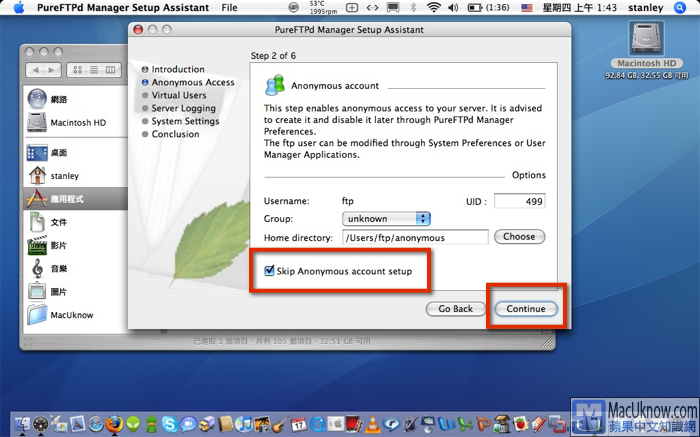Click the Continue button
This screenshot has height=437, width=700.
tap(526, 309)
